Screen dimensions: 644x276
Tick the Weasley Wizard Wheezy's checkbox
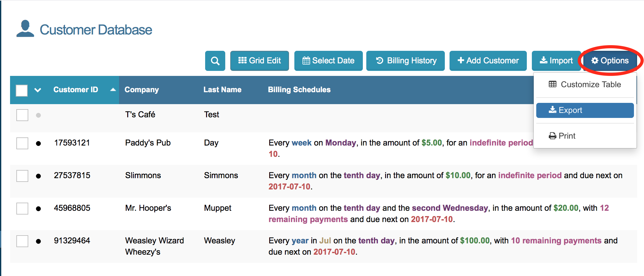22,241
